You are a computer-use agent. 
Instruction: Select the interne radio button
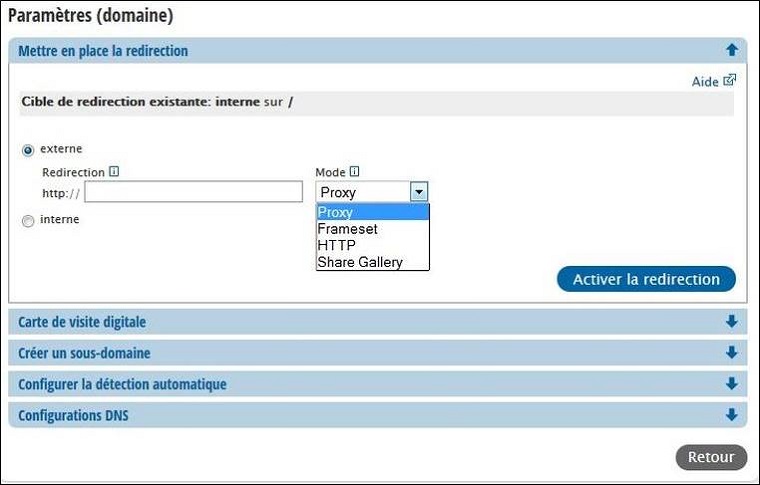click(28, 221)
